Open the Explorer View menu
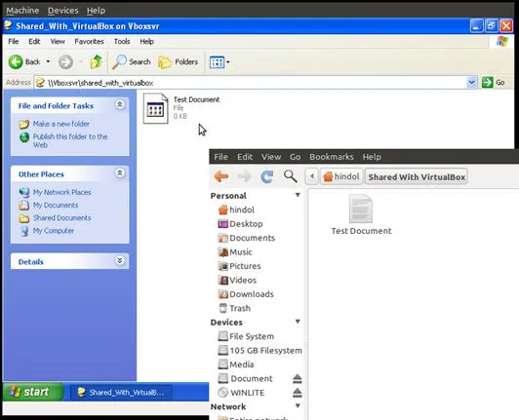519x420 pixels. pyautogui.click(x=58, y=41)
